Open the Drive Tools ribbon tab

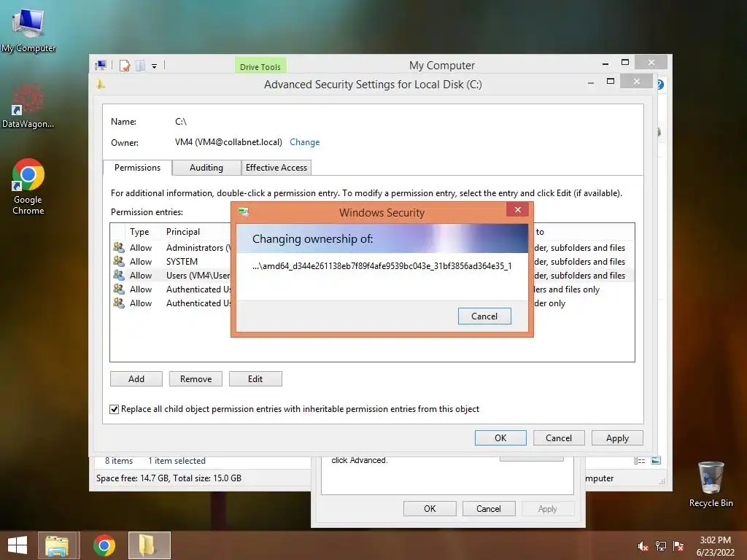pyautogui.click(x=260, y=66)
